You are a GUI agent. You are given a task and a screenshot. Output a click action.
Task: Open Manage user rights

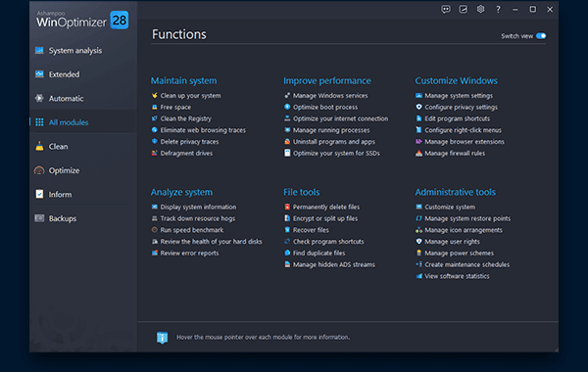click(x=452, y=242)
